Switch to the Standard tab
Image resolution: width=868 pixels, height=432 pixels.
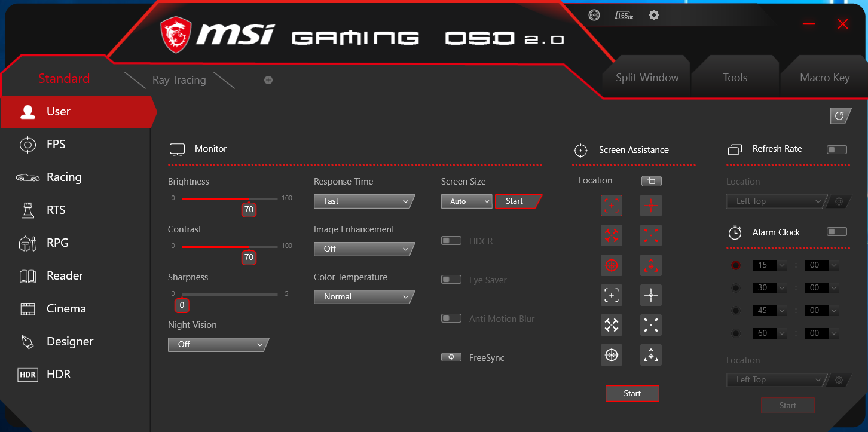[x=64, y=79]
